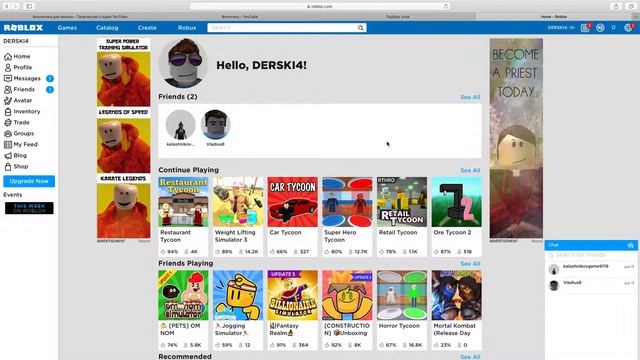Image resolution: width=640 pixels, height=360 pixels.
Task: Open friend kalashnikov's avatar
Action: [x=180, y=124]
